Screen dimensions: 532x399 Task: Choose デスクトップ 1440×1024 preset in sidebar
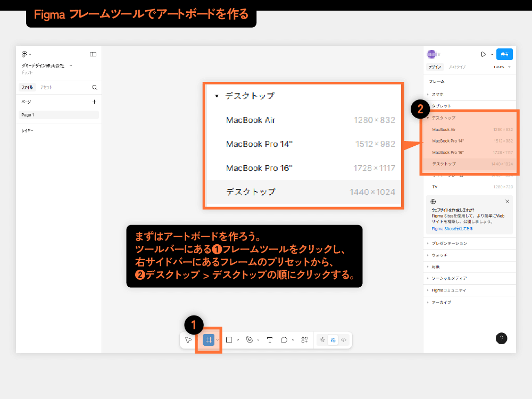[x=470, y=164]
